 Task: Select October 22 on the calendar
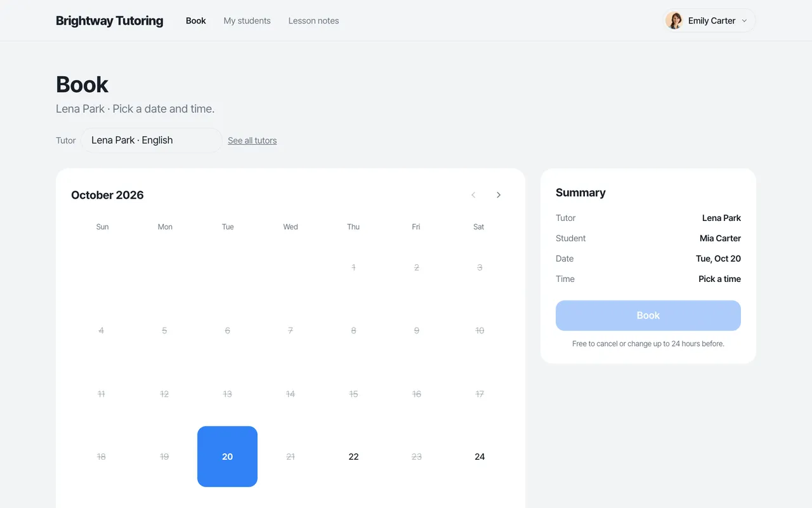tap(353, 457)
